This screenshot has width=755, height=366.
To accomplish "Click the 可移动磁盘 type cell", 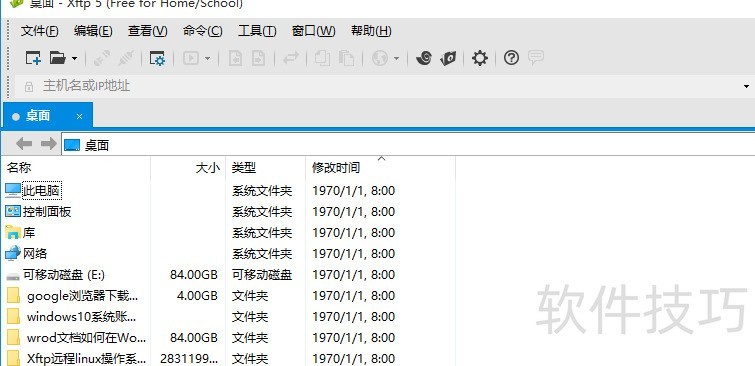I will pyautogui.click(x=262, y=275).
